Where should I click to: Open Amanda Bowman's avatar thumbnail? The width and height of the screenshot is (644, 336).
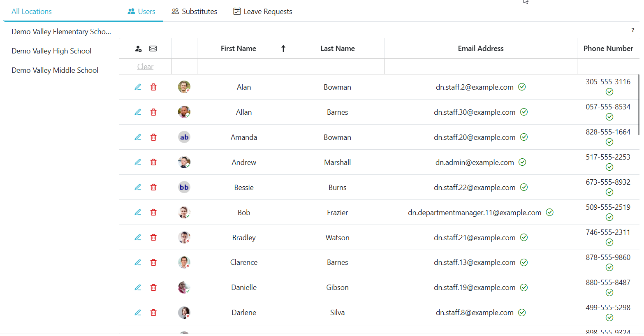pyautogui.click(x=184, y=137)
